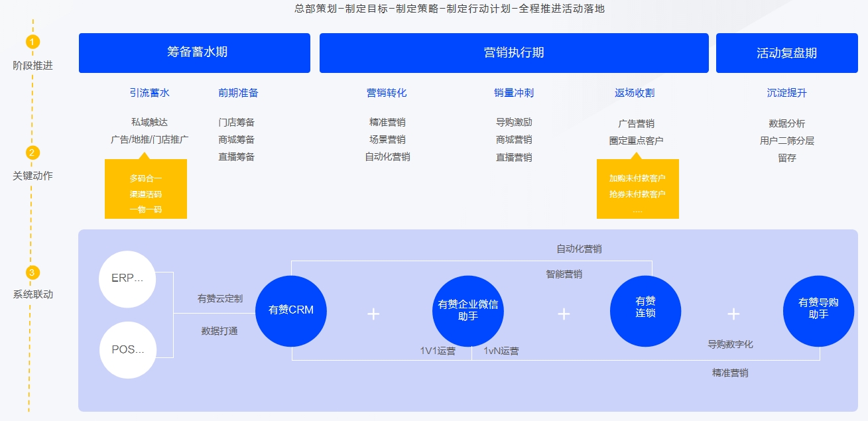Click the 直播筹备 text
The height and width of the screenshot is (421, 868).
[x=237, y=156]
